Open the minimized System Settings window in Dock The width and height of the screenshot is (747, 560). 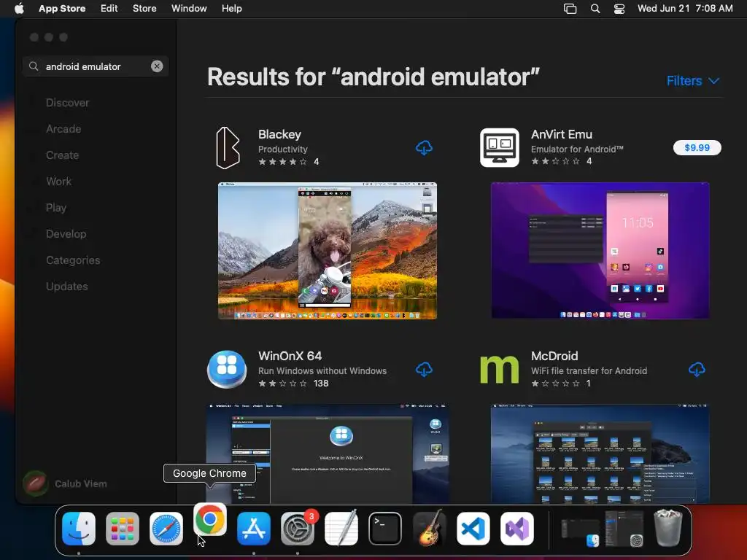(624, 529)
